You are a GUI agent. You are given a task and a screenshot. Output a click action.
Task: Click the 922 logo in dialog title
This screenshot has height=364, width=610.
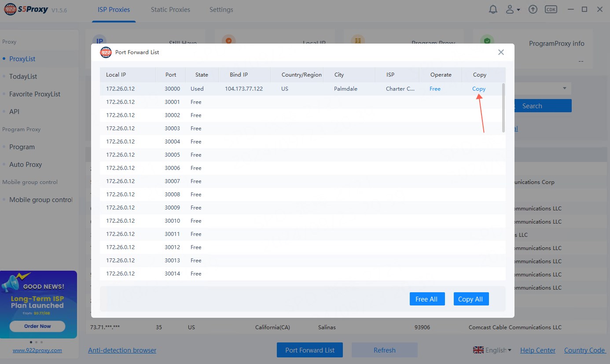pyautogui.click(x=106, y=52)
